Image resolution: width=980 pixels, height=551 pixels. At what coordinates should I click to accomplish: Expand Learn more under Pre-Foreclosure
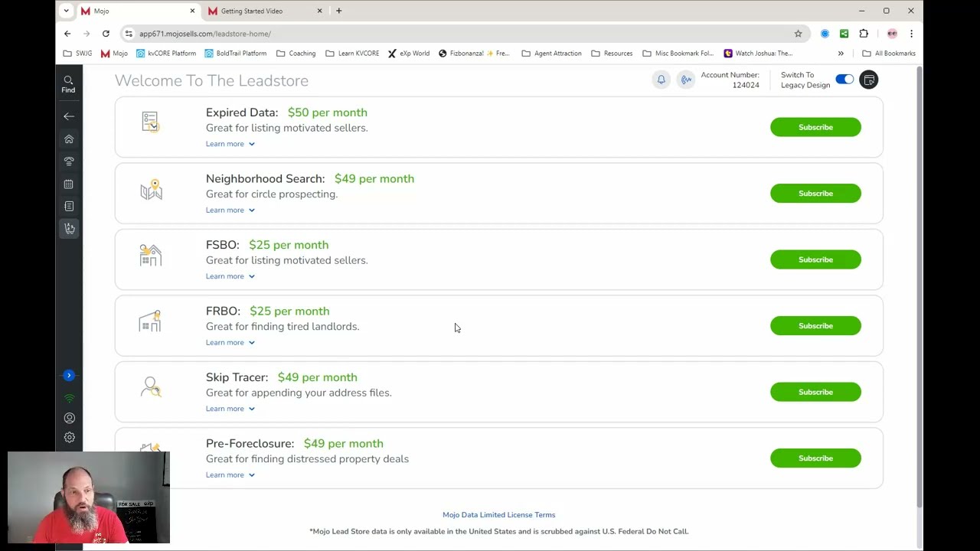pos(230,474)
